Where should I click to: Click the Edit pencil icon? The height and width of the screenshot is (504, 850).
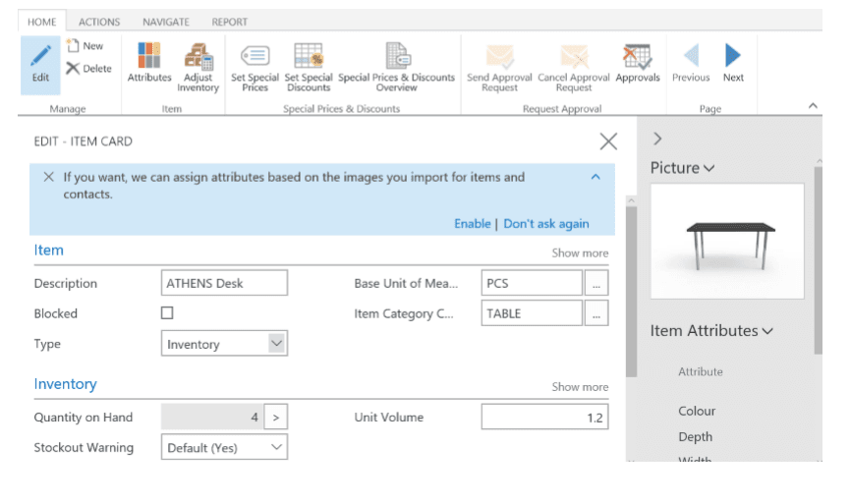(40, 57)
